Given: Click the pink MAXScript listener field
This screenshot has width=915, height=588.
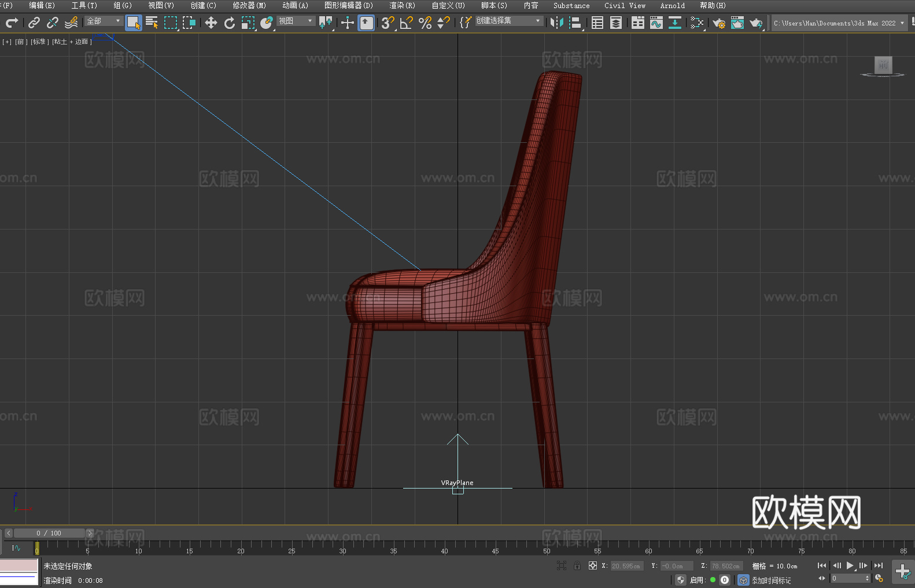Looking at the screenshot, I should click(x=19, y=565).
